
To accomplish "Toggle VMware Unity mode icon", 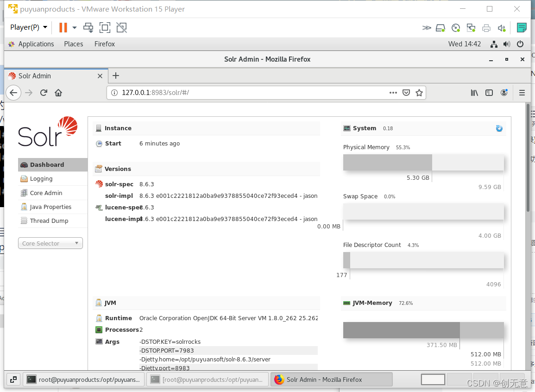I will click(x=121, y=27).
